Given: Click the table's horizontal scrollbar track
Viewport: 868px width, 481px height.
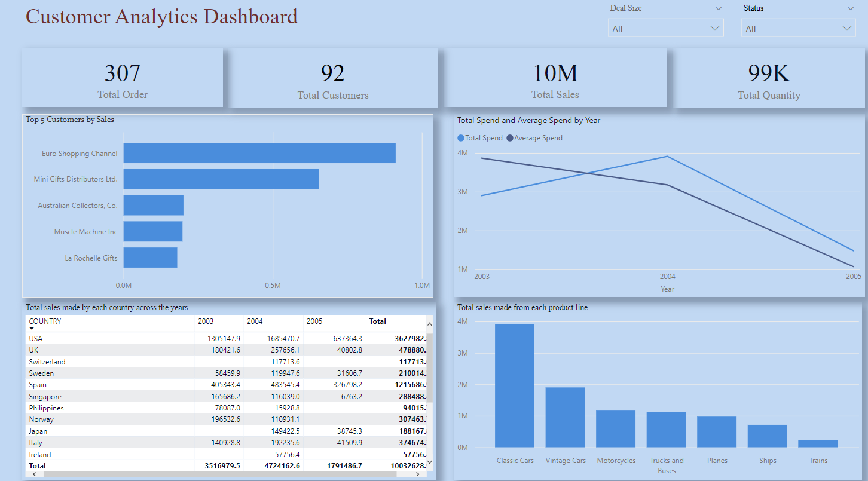Looking at the screenshot, I should [226, 474].
